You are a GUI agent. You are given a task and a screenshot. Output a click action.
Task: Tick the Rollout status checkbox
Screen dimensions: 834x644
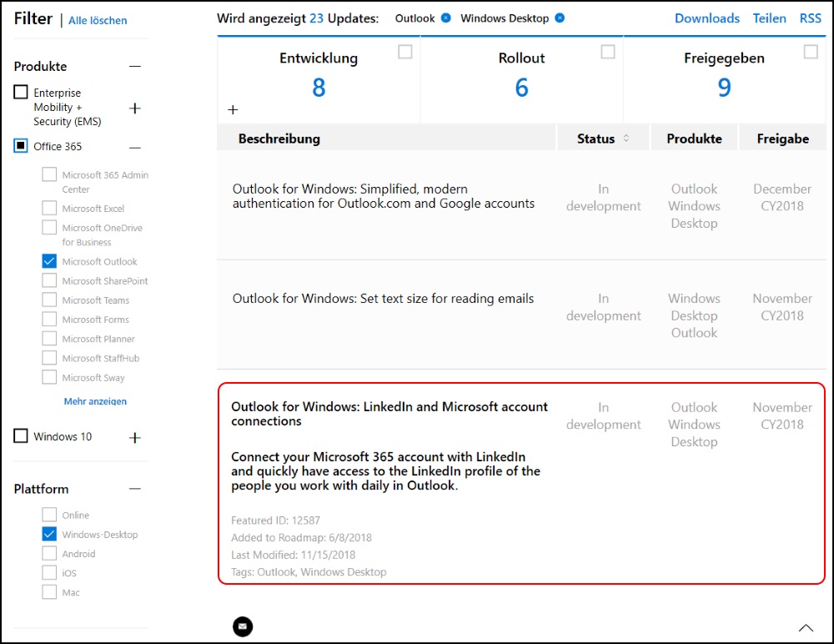click(608, 52)
